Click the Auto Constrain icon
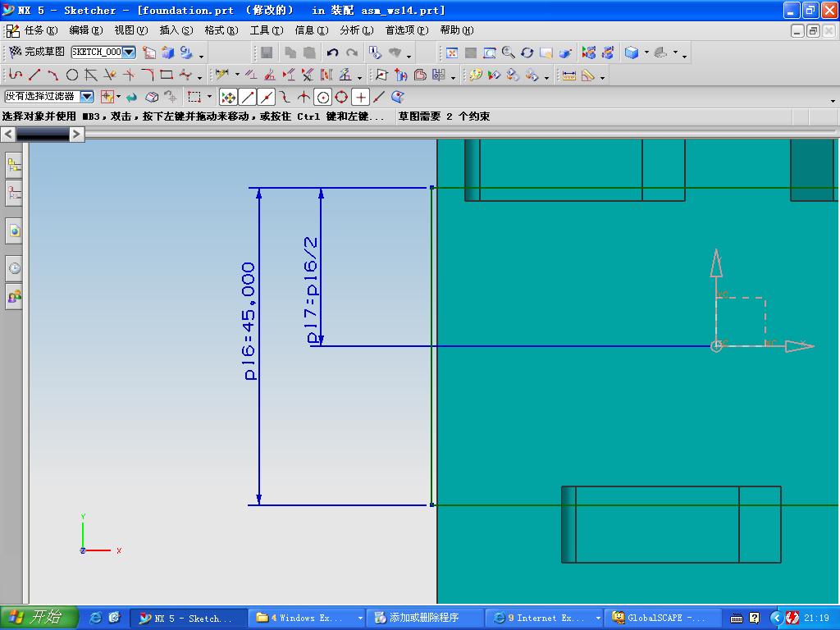840x630 pixels. pos(269,75)
